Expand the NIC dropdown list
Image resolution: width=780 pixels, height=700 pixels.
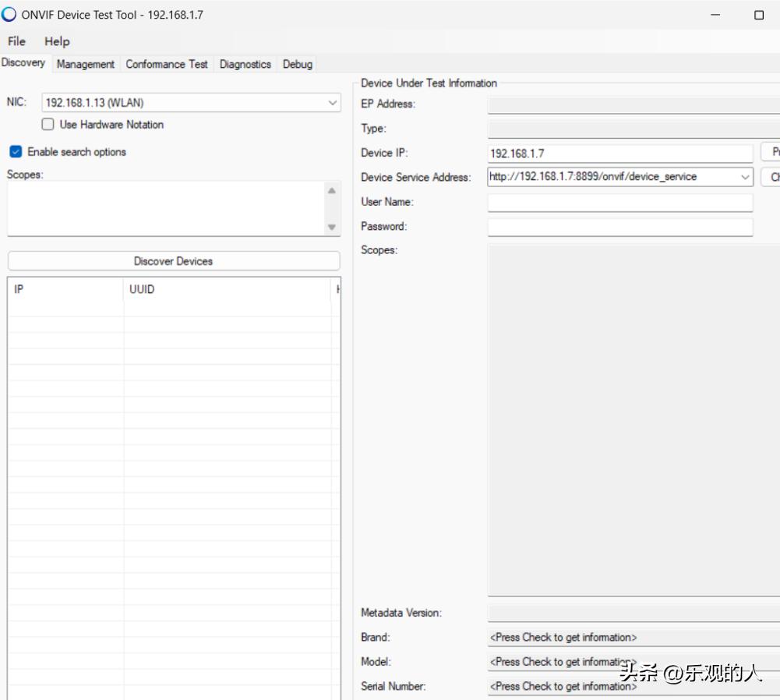(x=333, y=103)
